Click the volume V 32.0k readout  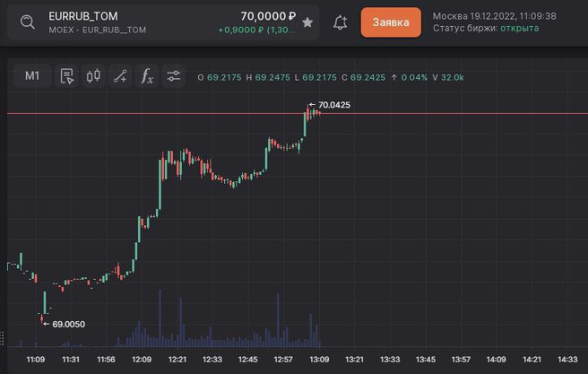[x=447, y=77]
